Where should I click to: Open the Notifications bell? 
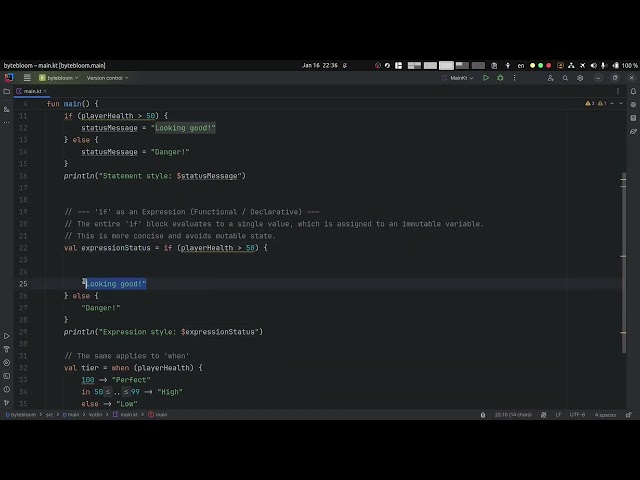click(633, 91)
